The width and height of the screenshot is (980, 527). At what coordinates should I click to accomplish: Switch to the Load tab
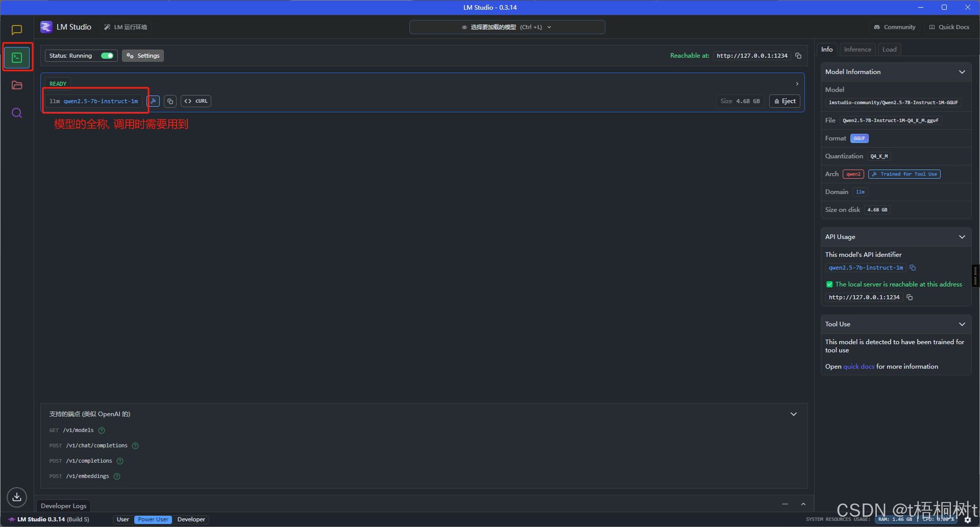pyautogui.click(x=890, y=50)
